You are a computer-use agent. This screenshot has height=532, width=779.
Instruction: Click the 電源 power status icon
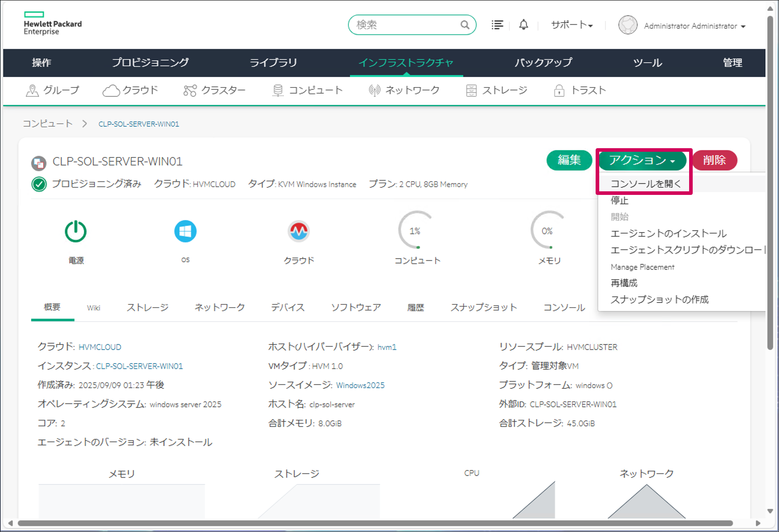(x=76, y=231)
